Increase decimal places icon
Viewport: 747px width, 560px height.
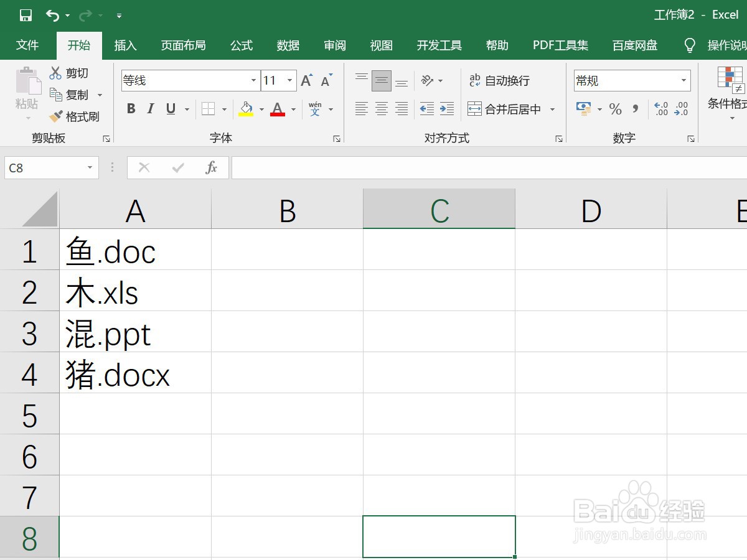[660, 110]
